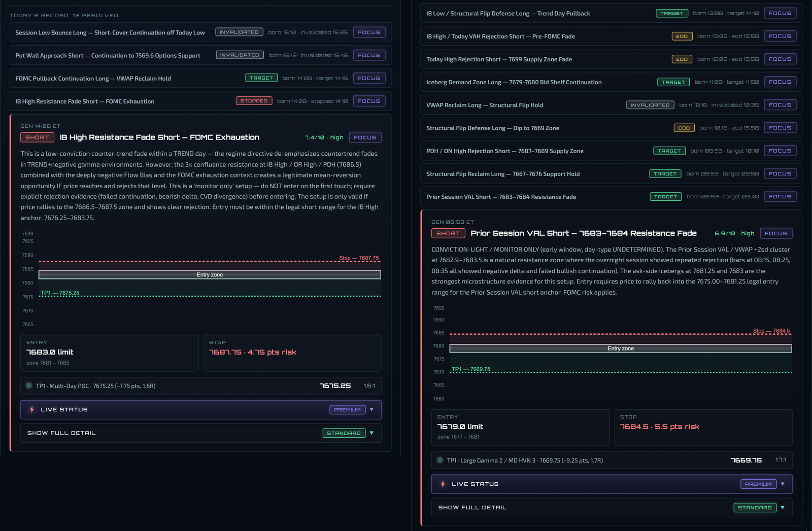Click STANDARD badge in left Show Full Detail

[344, 433]
